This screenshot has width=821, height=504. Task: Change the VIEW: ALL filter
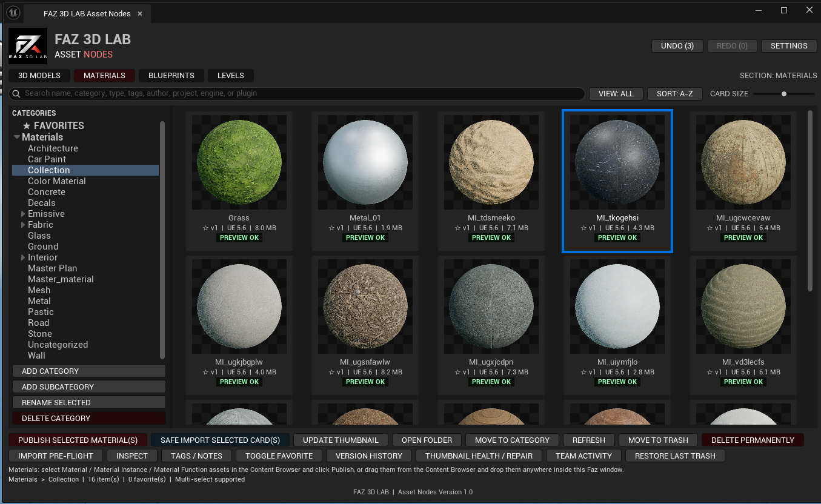pos(616,94)
